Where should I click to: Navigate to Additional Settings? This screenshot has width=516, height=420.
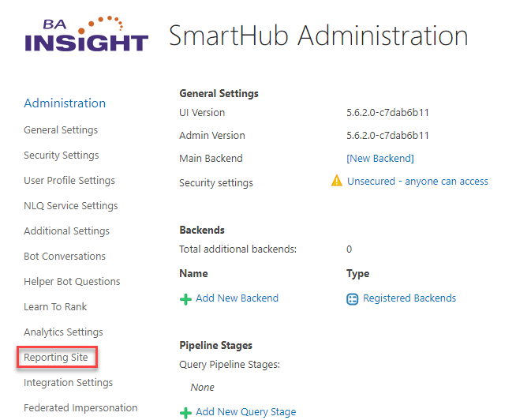click(x=66, y=231)
